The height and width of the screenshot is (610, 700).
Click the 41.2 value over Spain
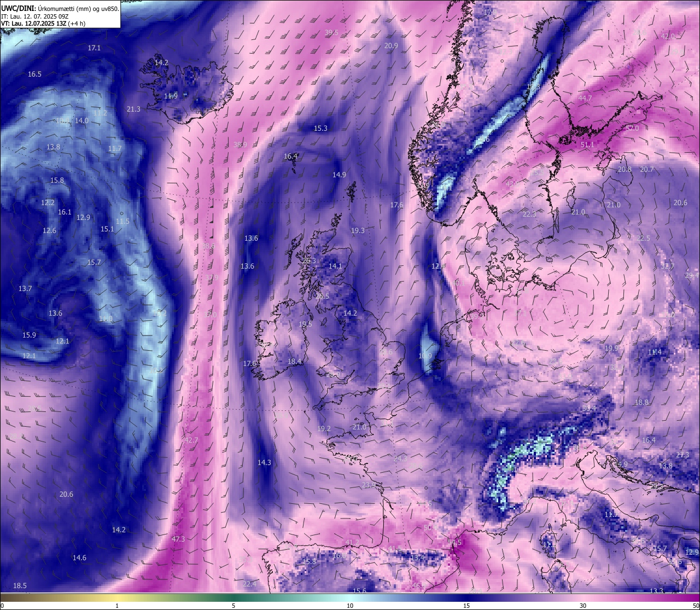click(x=352, y=543)
